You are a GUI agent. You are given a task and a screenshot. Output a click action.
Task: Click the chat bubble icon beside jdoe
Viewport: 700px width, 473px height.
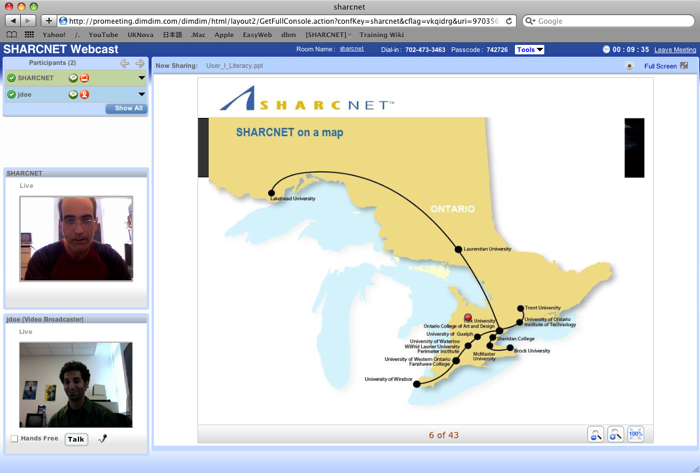click(73, 94)
